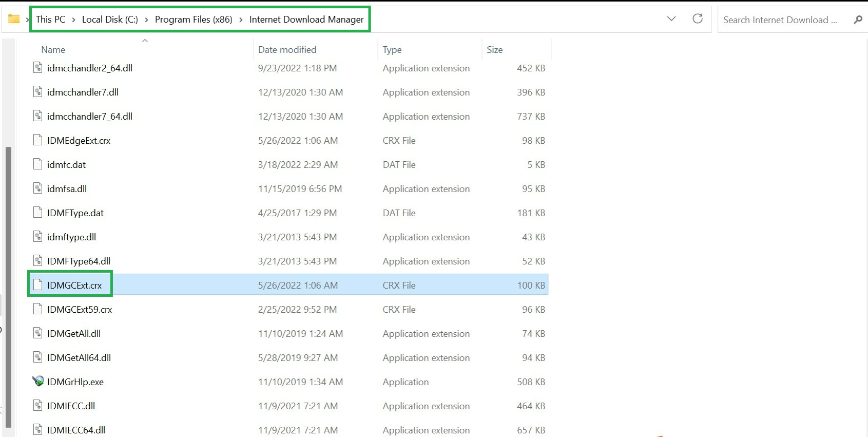
Task: Select file name IDMGetAll64.dll
Action: [x=79, y=357]
